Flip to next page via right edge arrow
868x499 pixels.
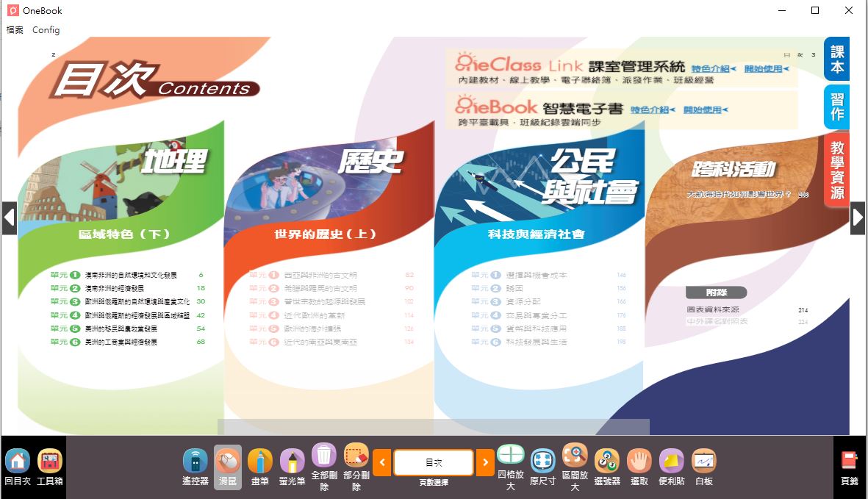[x=858, y=218]
